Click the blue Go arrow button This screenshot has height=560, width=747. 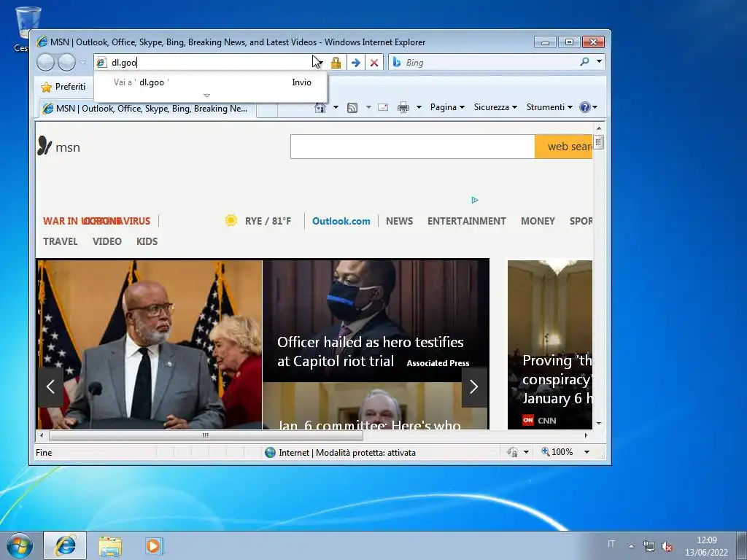coord(355,63)
